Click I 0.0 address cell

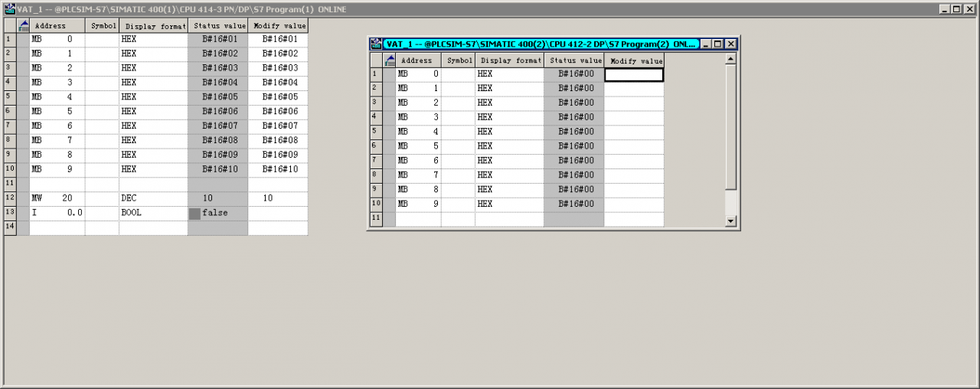57,213
